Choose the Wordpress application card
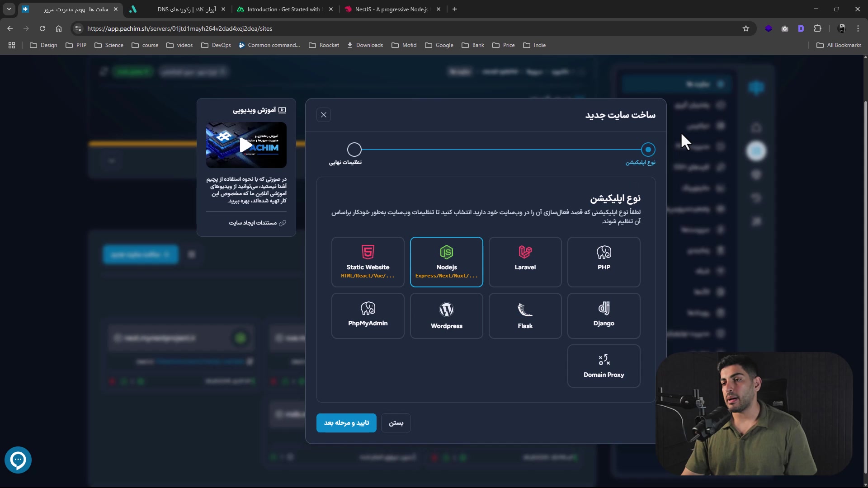Image resolution: width=868 pixels, height=488 pixels. point(446,315)
